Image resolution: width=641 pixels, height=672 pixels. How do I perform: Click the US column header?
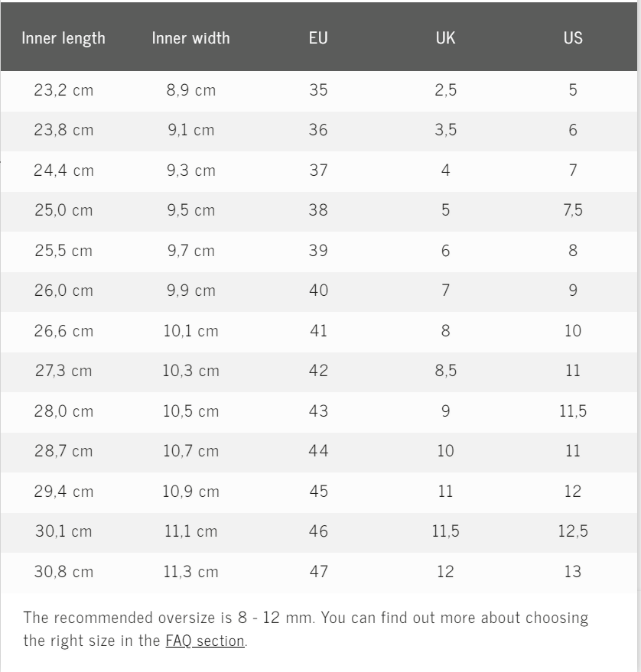point(573,37)
